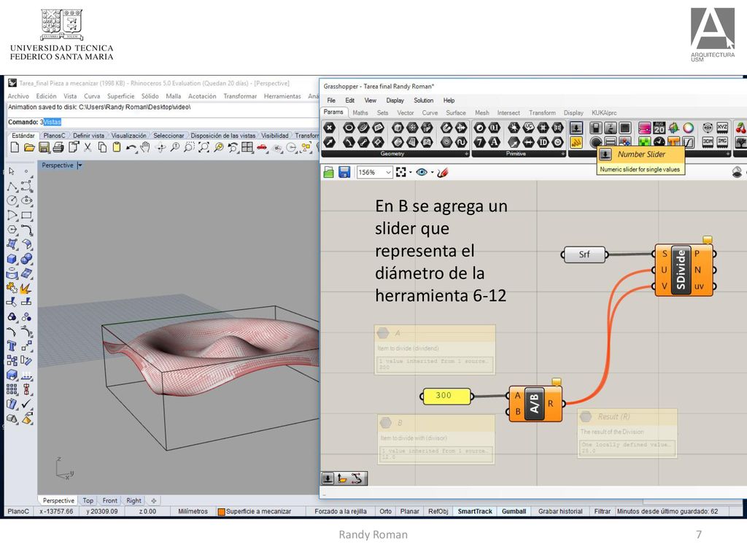Click the Paste clipboard icon in Rhino

[117, 147]
